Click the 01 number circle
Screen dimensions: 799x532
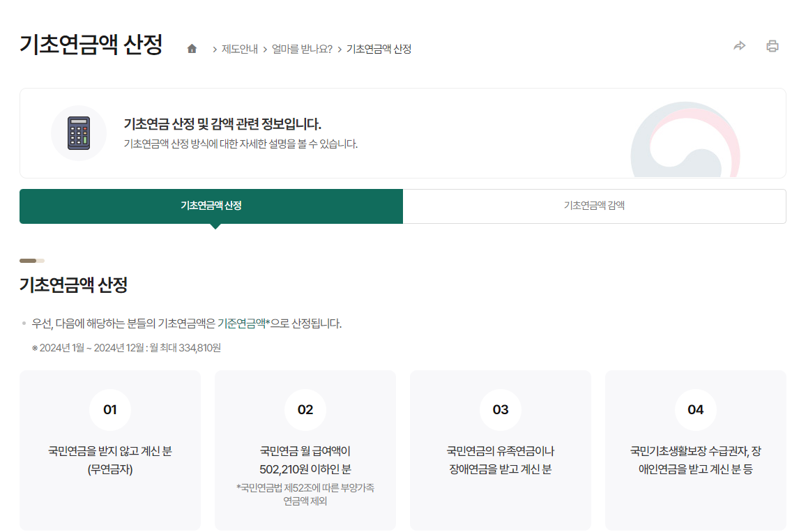click(110, 410)
